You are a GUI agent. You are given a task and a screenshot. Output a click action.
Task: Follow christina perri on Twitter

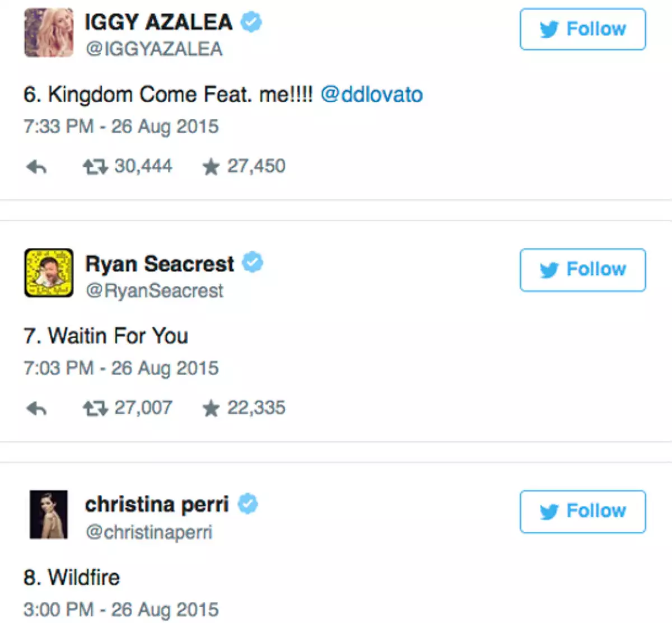tap(582, 511)
